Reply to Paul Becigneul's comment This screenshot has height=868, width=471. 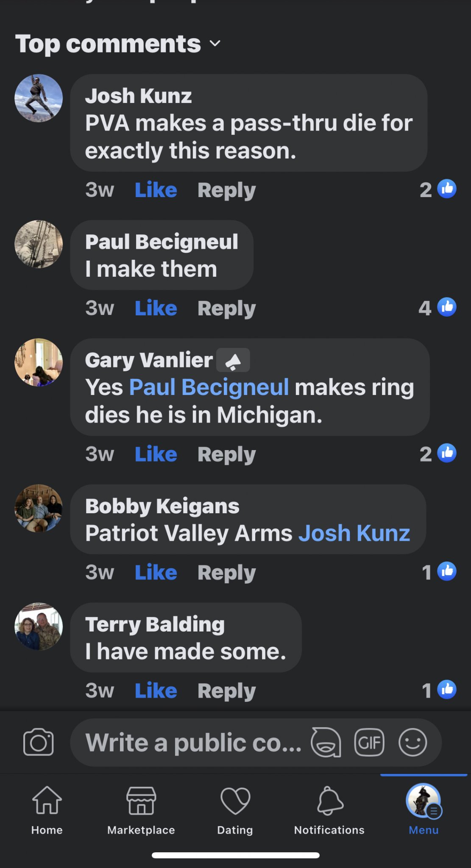(226, 309)
